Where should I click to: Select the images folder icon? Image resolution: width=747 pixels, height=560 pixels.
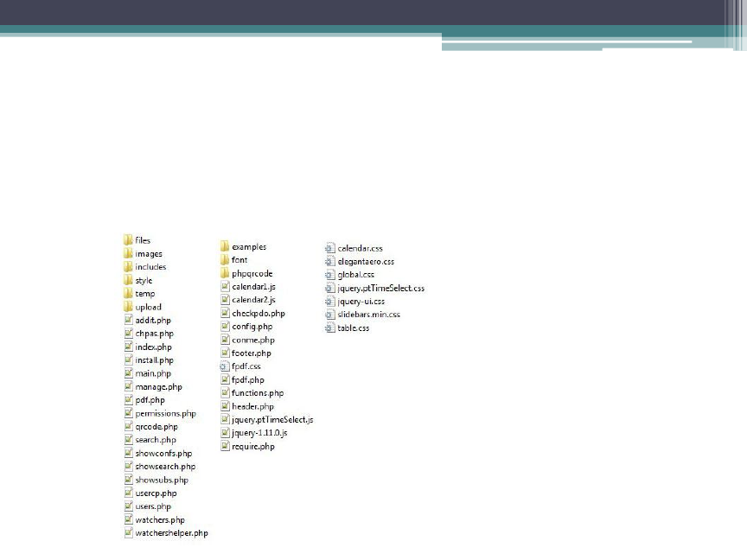point(128,254)
